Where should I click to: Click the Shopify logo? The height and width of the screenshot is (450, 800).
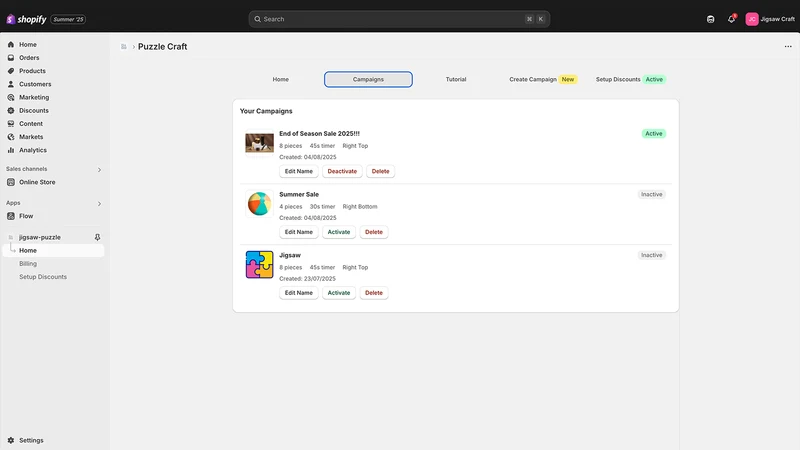(26, 19)
